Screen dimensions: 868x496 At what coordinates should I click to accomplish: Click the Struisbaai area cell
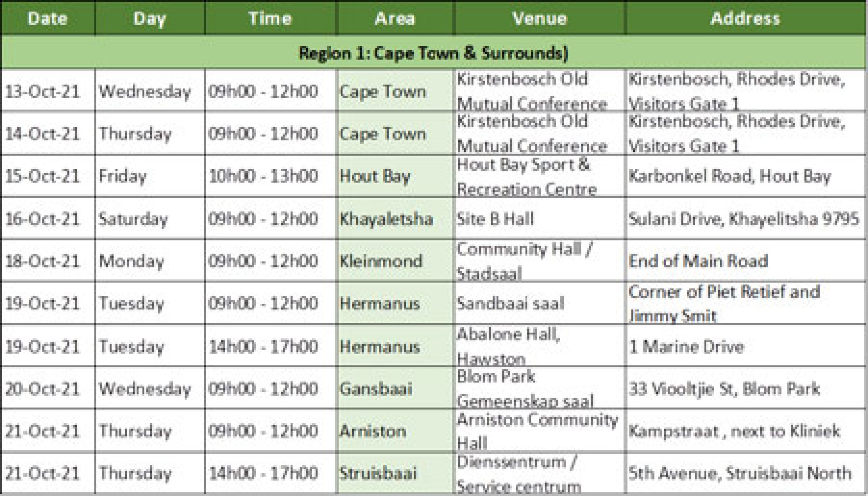point(378,473)
